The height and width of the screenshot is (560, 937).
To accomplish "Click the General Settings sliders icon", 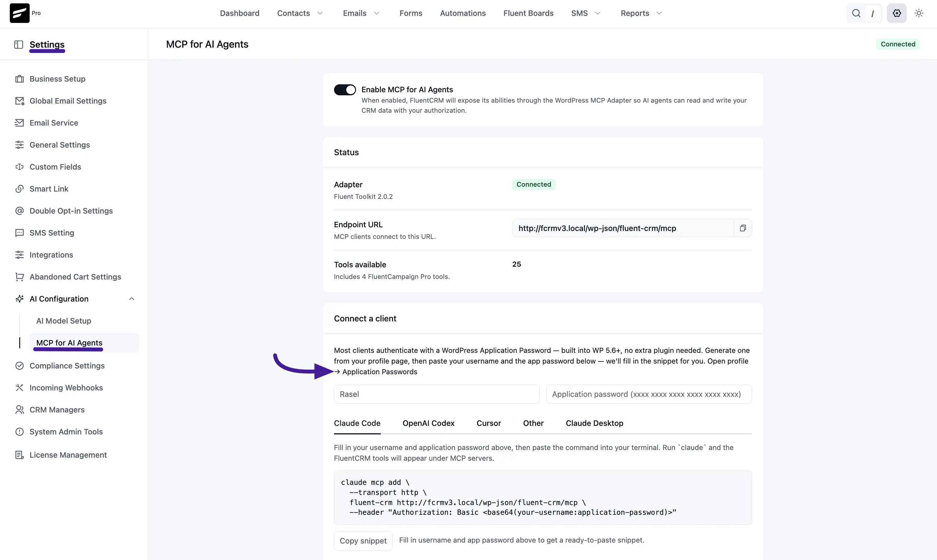I will tap(20, 145).
